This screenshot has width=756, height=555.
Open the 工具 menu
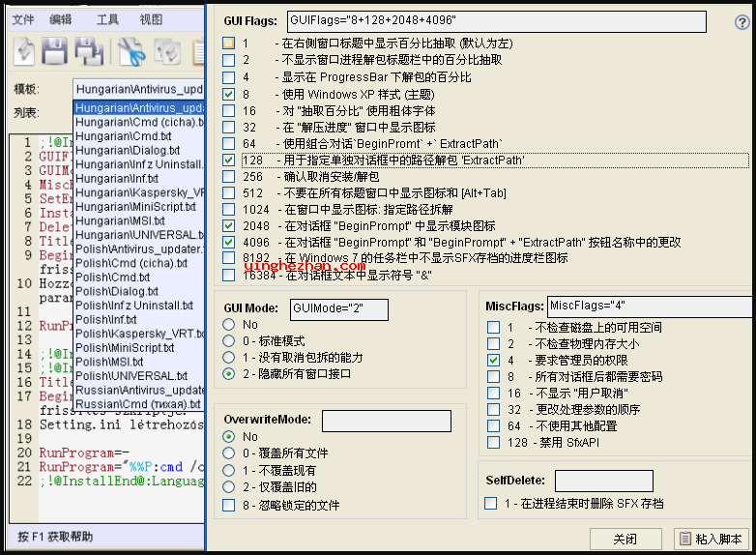tap(107, 19)
